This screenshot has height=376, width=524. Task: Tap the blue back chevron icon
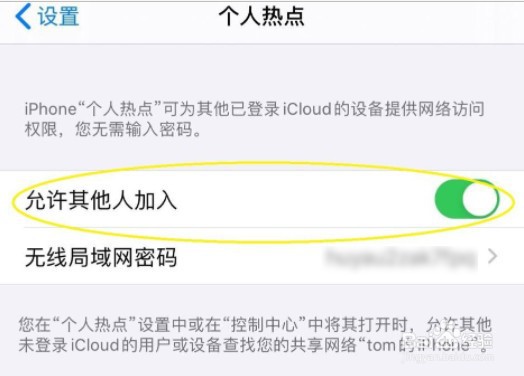click(x=23, y=16)
